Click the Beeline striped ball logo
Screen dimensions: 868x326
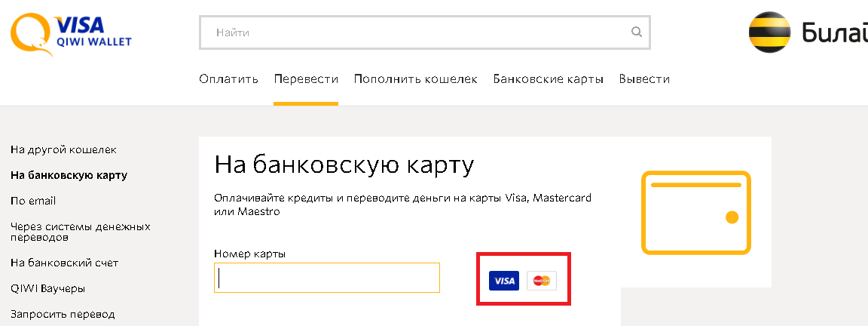(769, 33)
